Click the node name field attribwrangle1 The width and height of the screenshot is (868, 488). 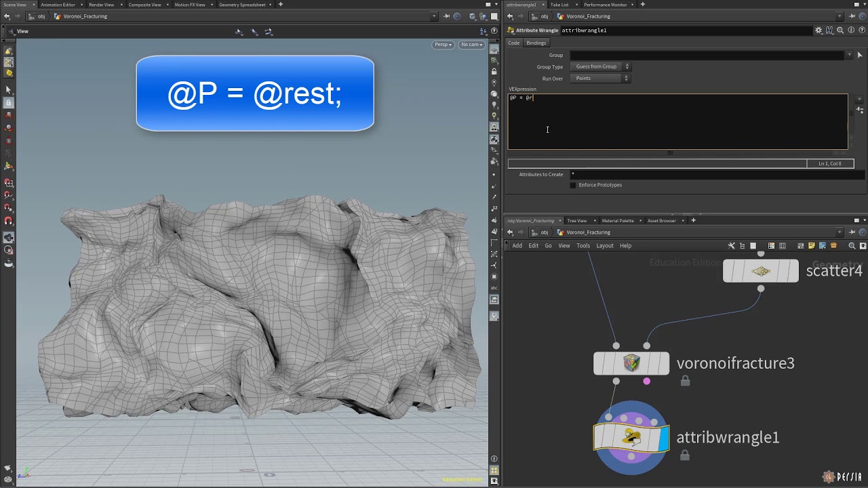pyautogui.click(x=686, y=30)
